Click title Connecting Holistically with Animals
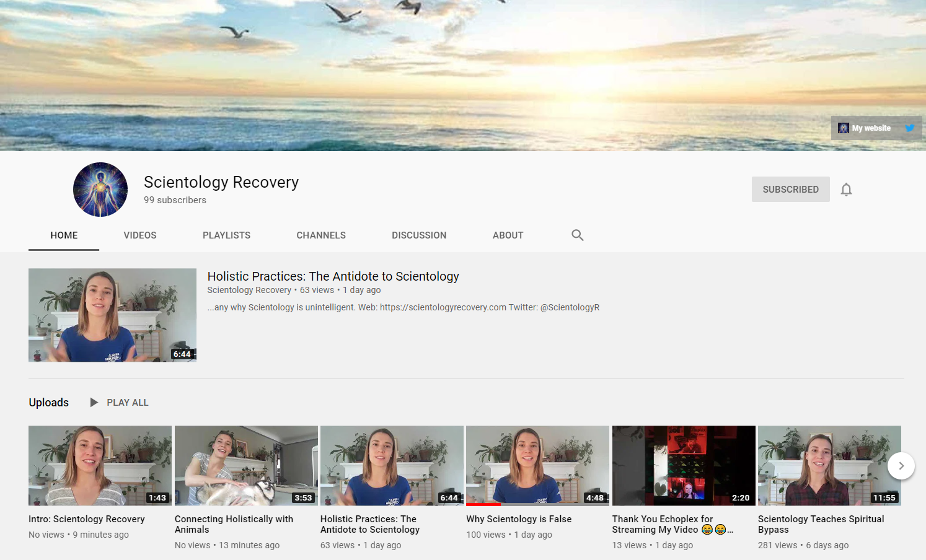926x560 pixels. 234,524
